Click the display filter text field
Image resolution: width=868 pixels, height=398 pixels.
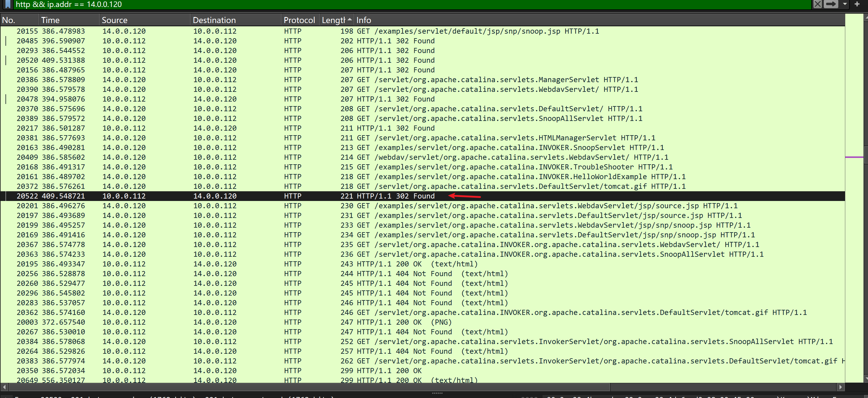404,4
